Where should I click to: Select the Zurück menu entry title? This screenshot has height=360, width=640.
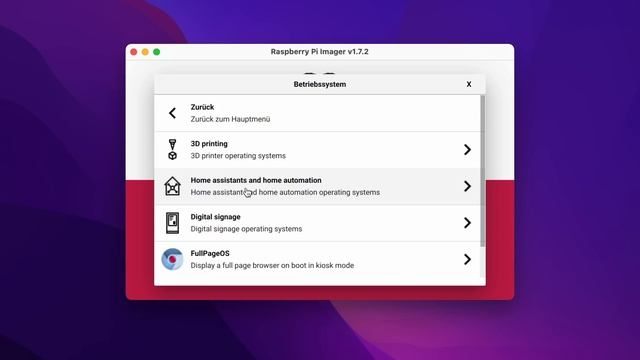tap(202, 107)
